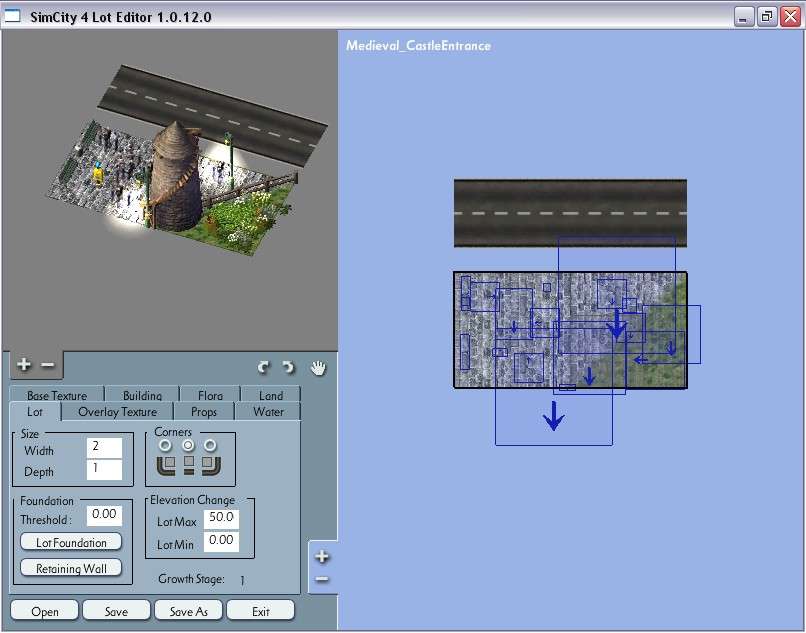Click the Medieval_CastleEntrance lot title
This screenshot has height=633, width=806.
pos(418,45)
